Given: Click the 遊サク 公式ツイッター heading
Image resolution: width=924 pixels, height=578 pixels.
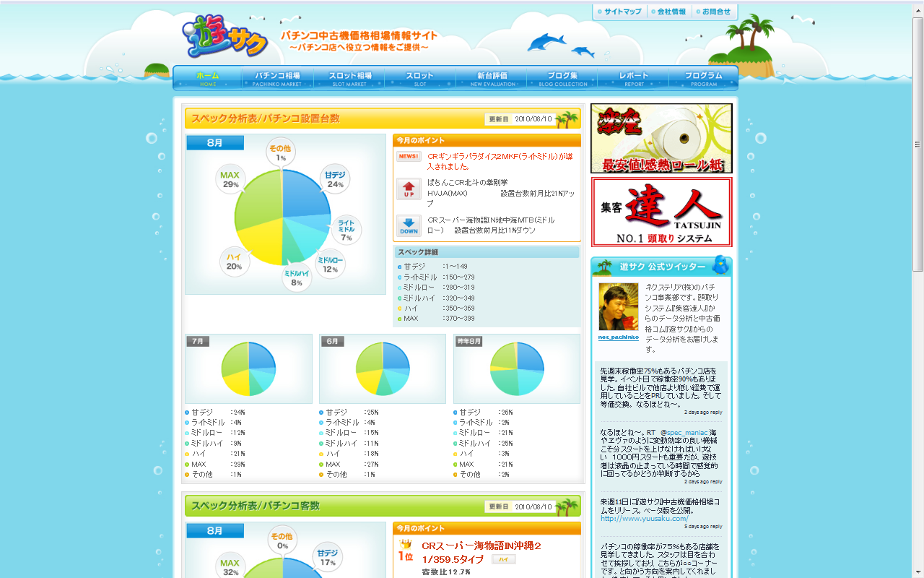Looking at the screenshot, I should tap(662, 267).
